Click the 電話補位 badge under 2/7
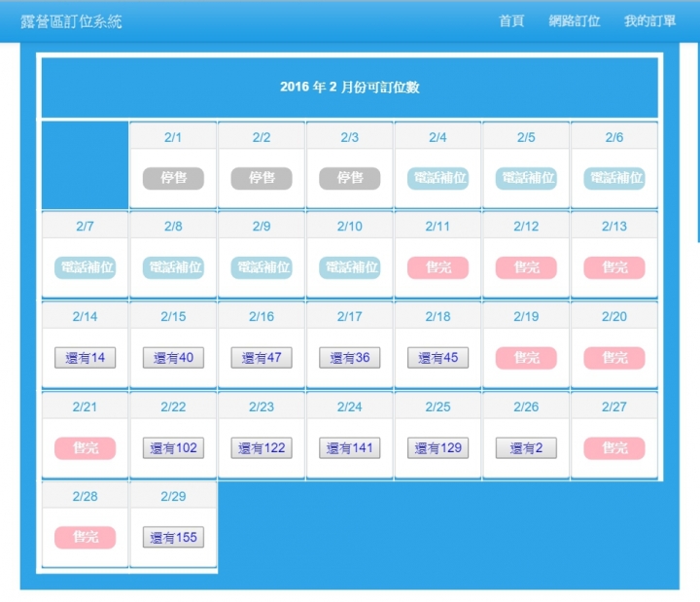Image resolution: width=700 pixels, height=602 pixels. [x=85, y=267]
